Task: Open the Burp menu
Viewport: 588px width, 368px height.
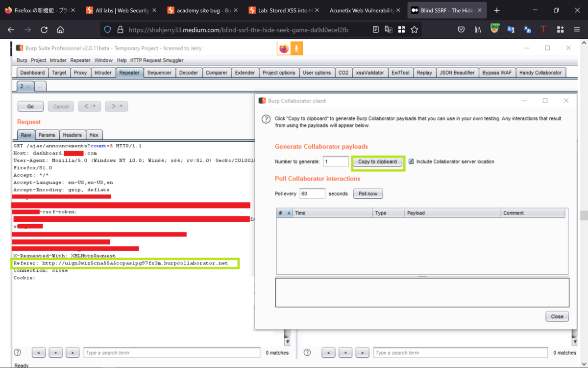Action: 22,60
